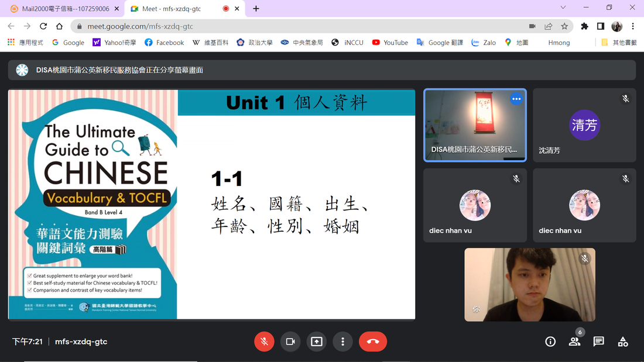The image size is (644, 362).
Task: Open the 地圖 maps bookmark
Action: point(516,42)
